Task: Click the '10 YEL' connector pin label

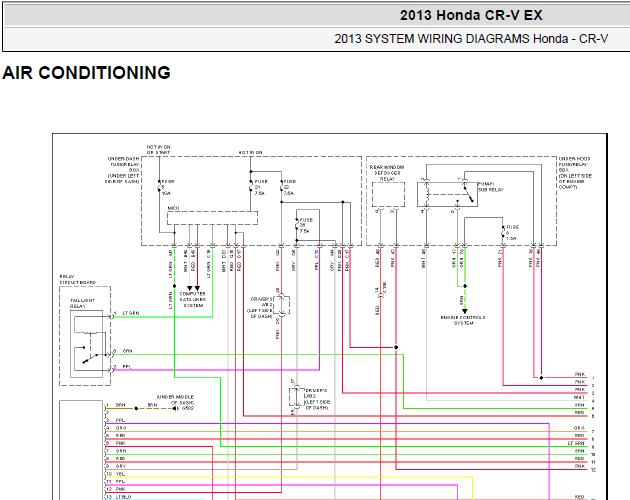Action: coord(116,473)
